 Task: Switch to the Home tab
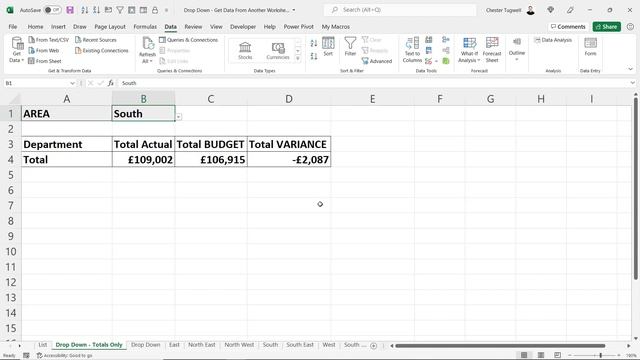(35, 27)
